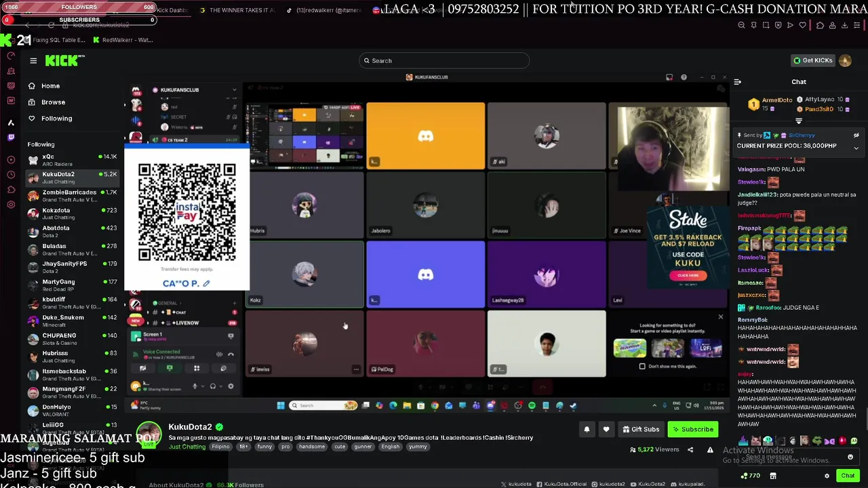Expand the pinned message chevron
This screenshot has height=488, width=868.
(x=856, y=148)
